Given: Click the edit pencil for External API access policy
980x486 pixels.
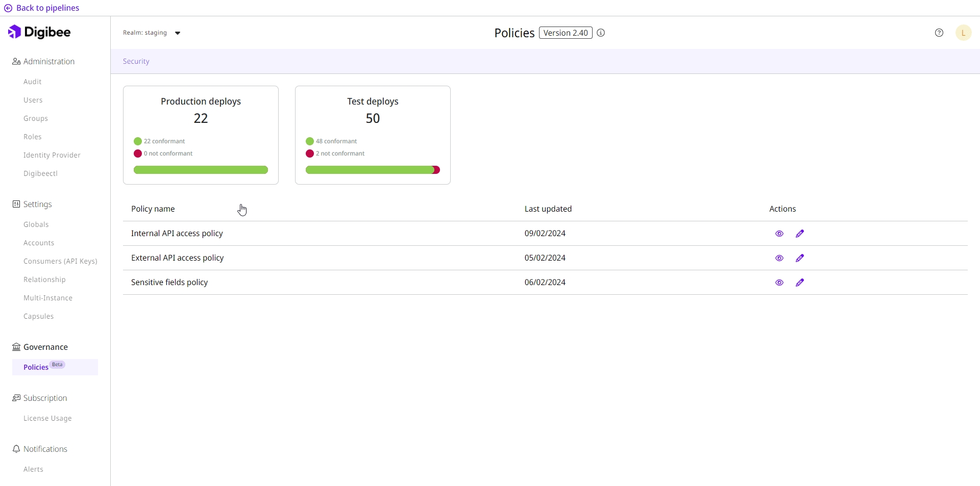Looking at the screenshot, I should click(x=800, y=258).
